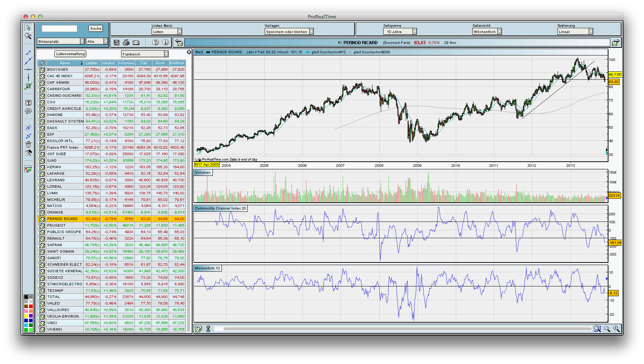
Task: Open the Frankreich list dropdown
Action: tap(145, 54)
